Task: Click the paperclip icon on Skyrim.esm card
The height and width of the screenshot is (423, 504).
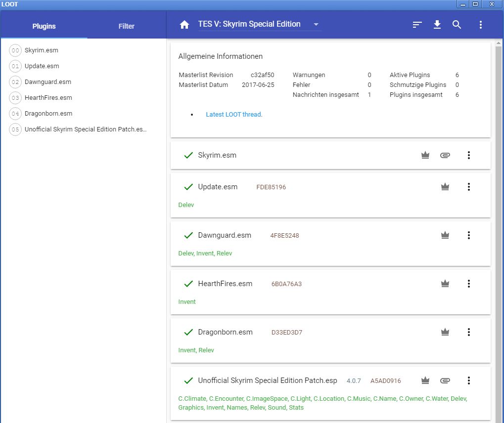Action: point(445,155)
